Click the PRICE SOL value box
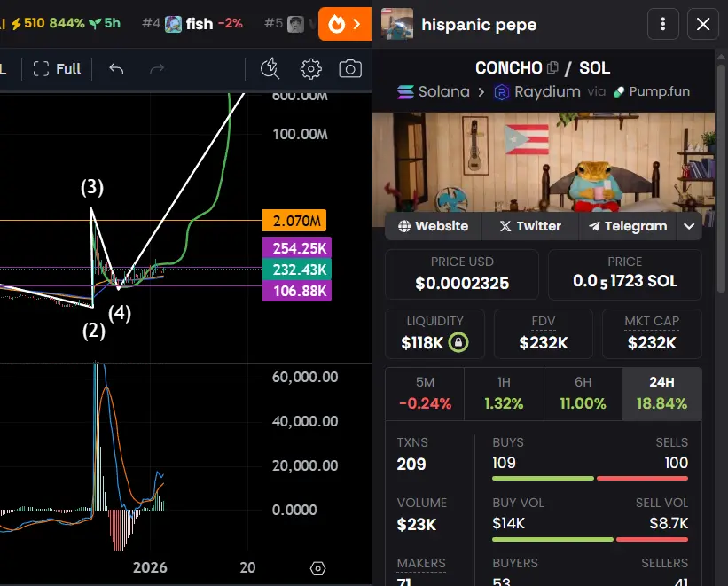The width and height of the screenshot is (728, 586). click(x=625, y=275)
